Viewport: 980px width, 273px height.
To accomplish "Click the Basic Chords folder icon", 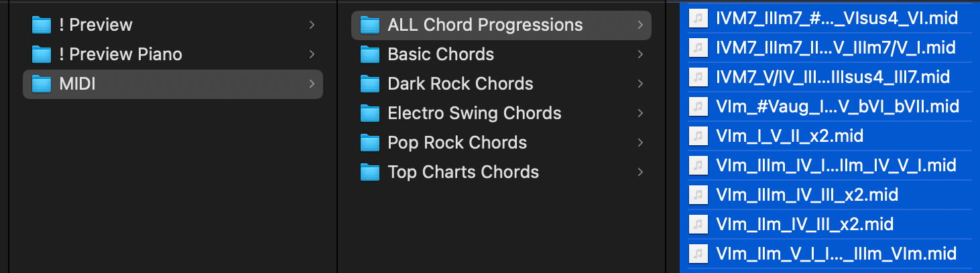I will 370,55.
